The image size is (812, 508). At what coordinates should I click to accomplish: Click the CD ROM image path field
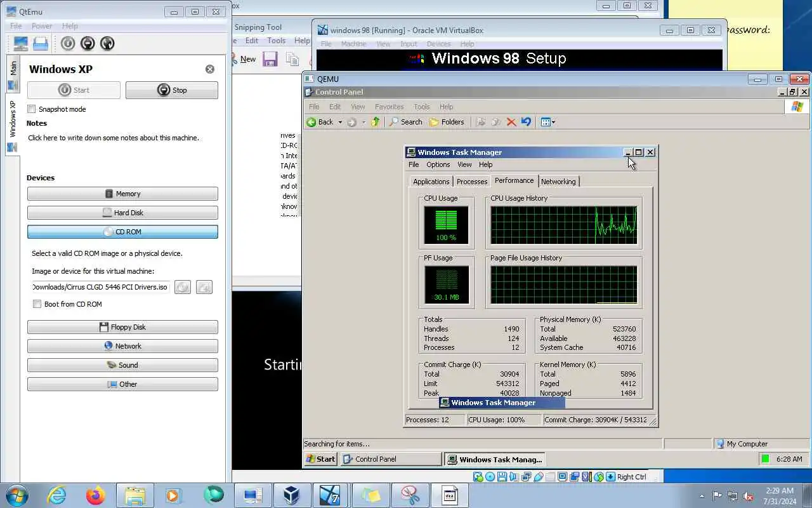(101, 287)
